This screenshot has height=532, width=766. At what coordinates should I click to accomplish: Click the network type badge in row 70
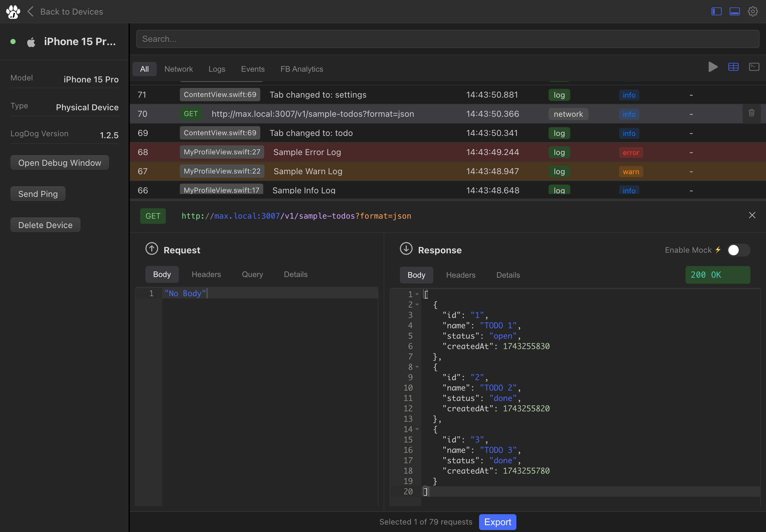pos(568,114)
